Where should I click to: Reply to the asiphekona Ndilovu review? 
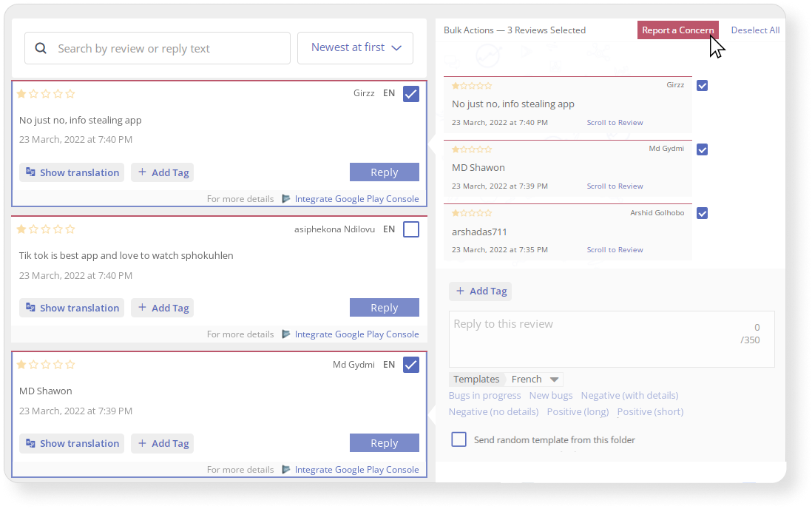point(385,307)
